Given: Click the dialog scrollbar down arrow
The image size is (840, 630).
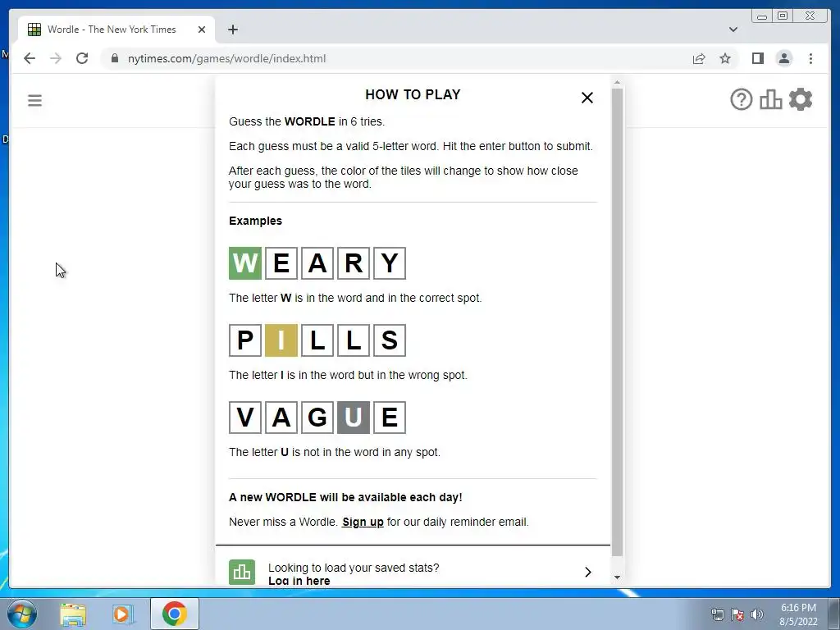Looking at the screenshot, I should pyautogui.click(x=617, y=577).
